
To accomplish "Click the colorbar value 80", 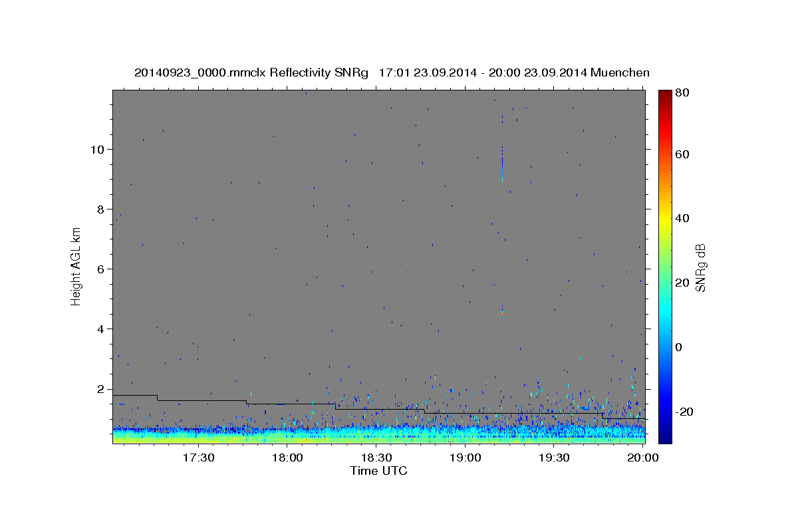I will pyautogui.click(x=683, y=92).
